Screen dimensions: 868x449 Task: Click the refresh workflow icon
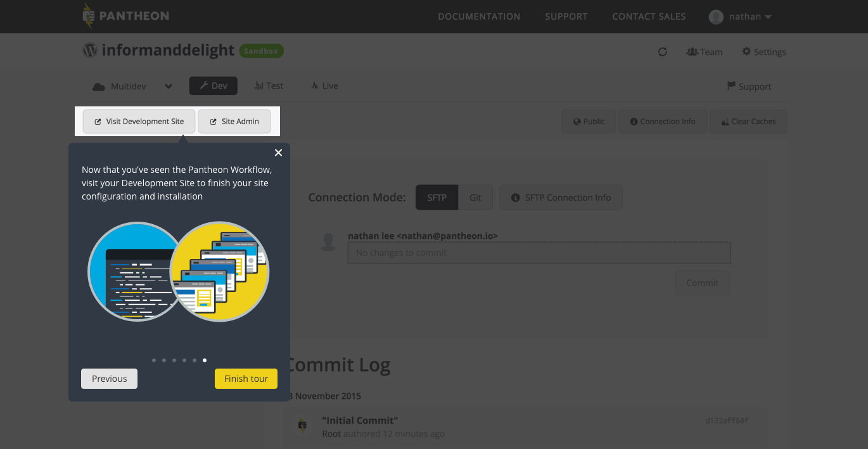663,52
